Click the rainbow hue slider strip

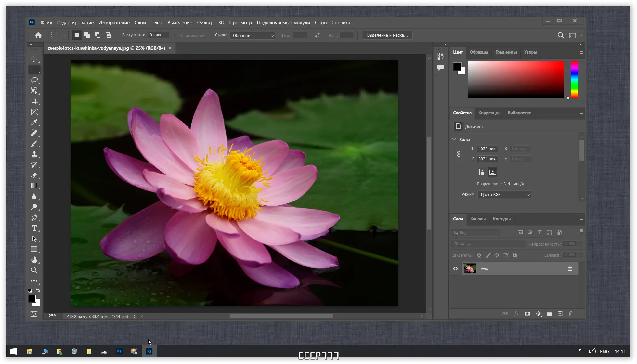tap(574, 80)
